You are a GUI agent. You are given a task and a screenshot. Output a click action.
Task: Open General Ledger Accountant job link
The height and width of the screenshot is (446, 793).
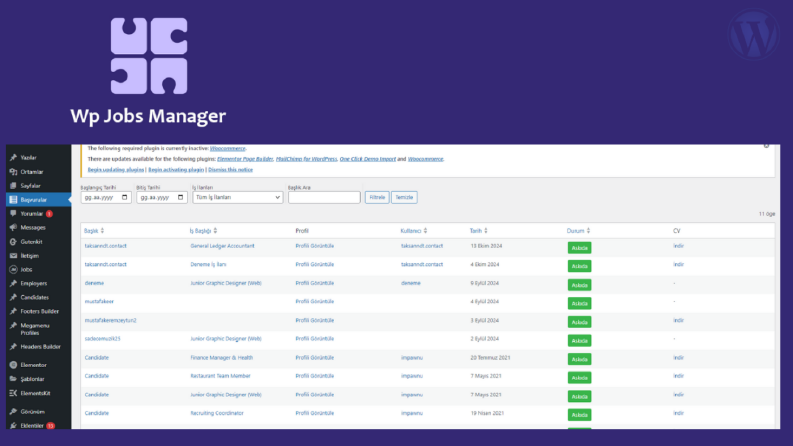coord(222,246)
